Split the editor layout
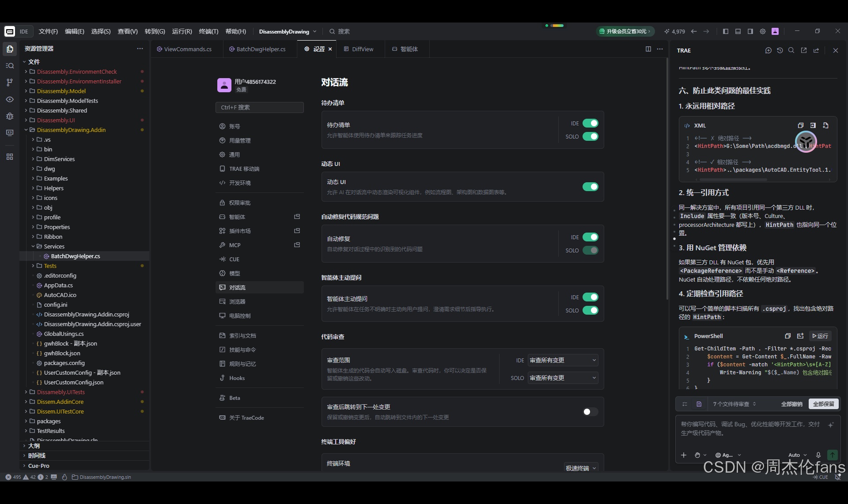Image resolution: width=848 pixels, height=504 pixels. point(648,49)
